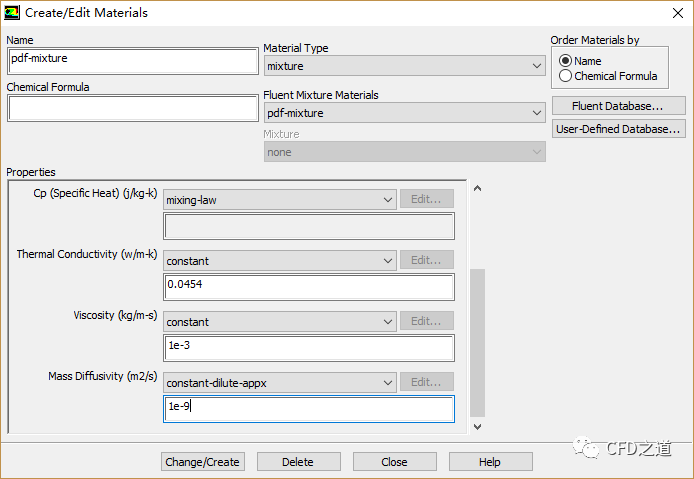The image size is (694, 479).
Task: Open Help for materials dialog
Action: 490,462
